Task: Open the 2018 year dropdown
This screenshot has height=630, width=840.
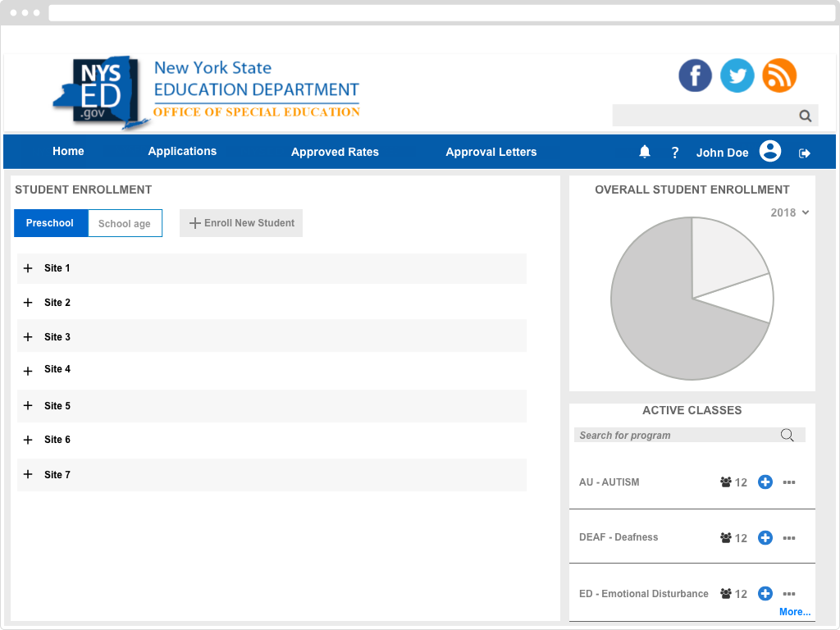Action: click(790, 212)
